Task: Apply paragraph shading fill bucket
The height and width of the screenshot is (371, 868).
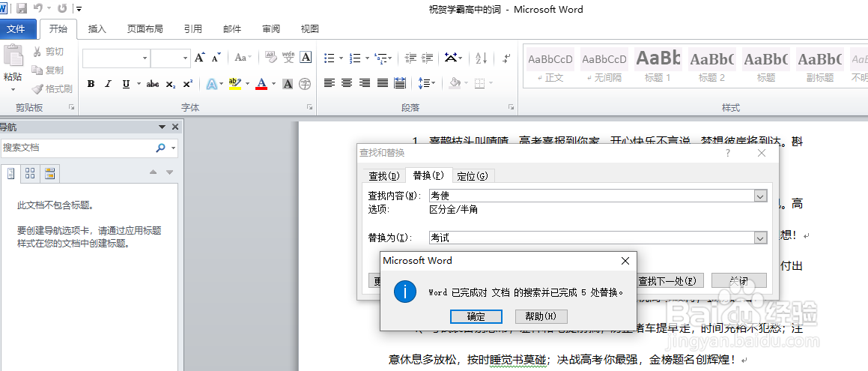Action: point(455,83)
